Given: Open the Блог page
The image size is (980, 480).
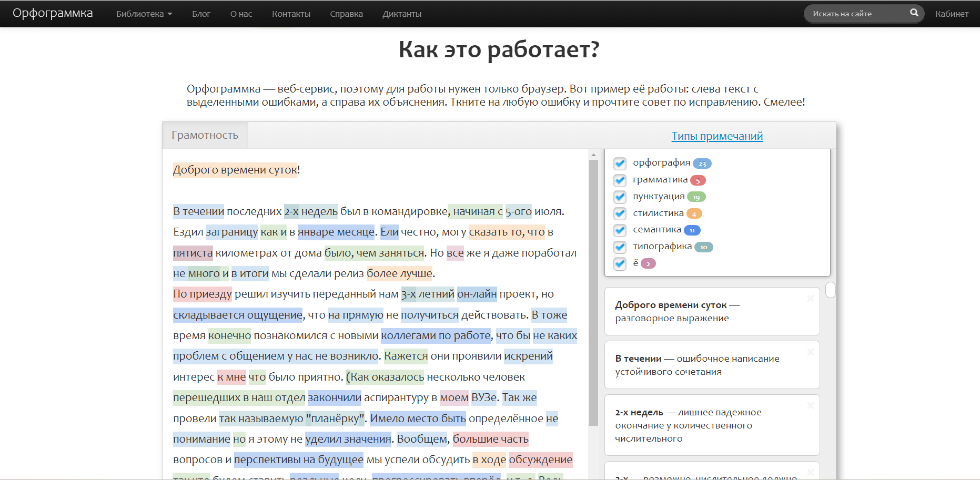Looking at the screenshot, I should pyautogui.click(x=201, y=14).
